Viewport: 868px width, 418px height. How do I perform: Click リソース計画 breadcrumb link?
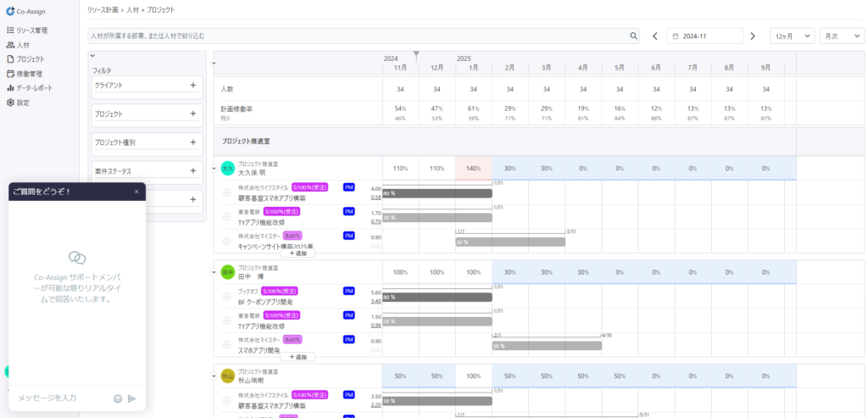[x=103, y=10]
